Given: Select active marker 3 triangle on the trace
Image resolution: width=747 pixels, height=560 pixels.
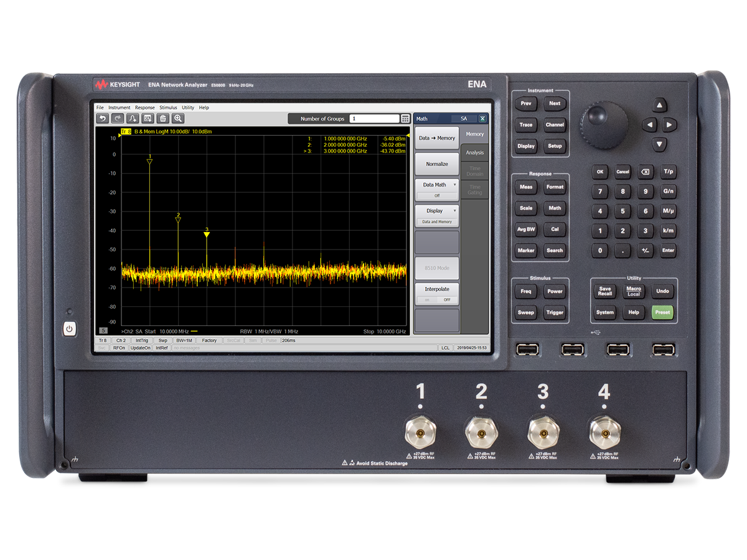Looking at the screenshot, I should pyautogui.click(x=207, y=235).
